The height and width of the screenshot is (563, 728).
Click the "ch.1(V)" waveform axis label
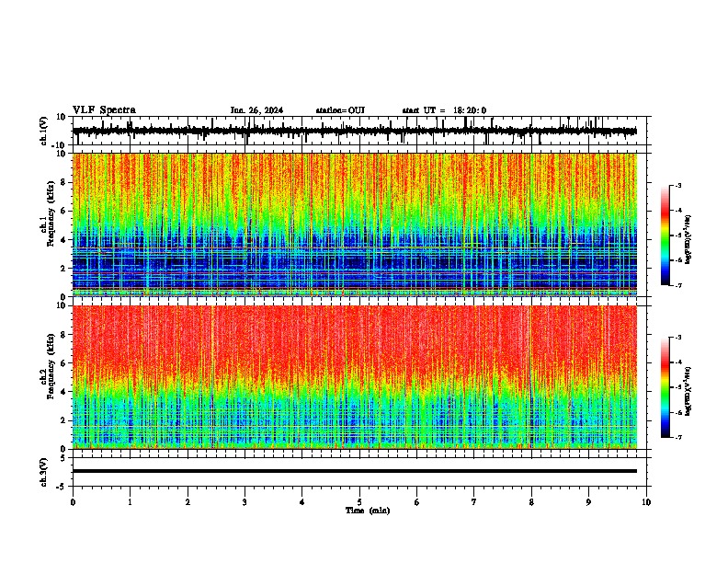44,131
